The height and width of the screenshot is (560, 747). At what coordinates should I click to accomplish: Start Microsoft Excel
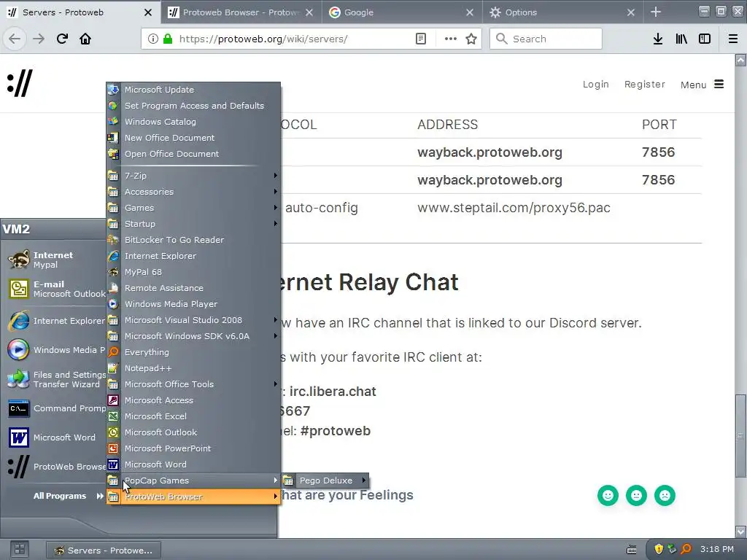(193, 416)
